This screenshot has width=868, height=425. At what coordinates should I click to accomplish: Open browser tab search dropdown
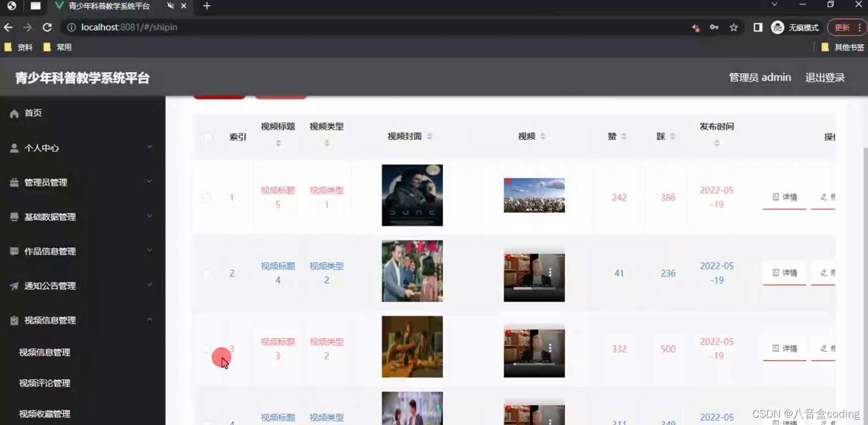point(774,5)
